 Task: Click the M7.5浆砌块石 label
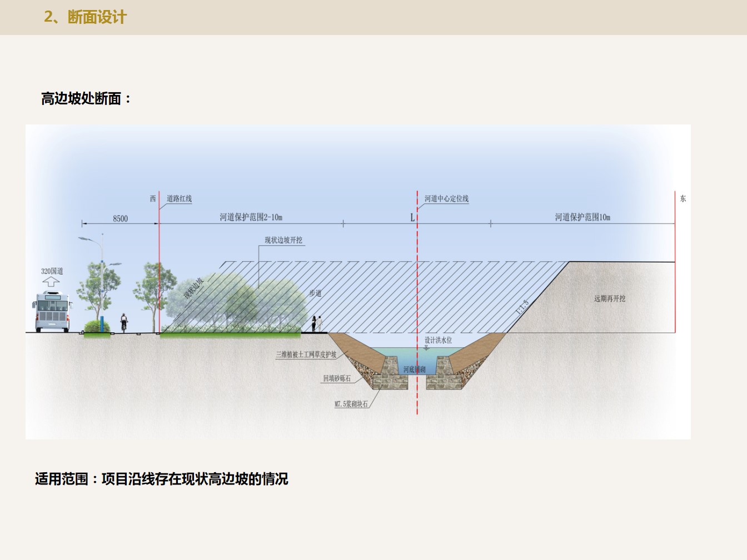[351, 404]
